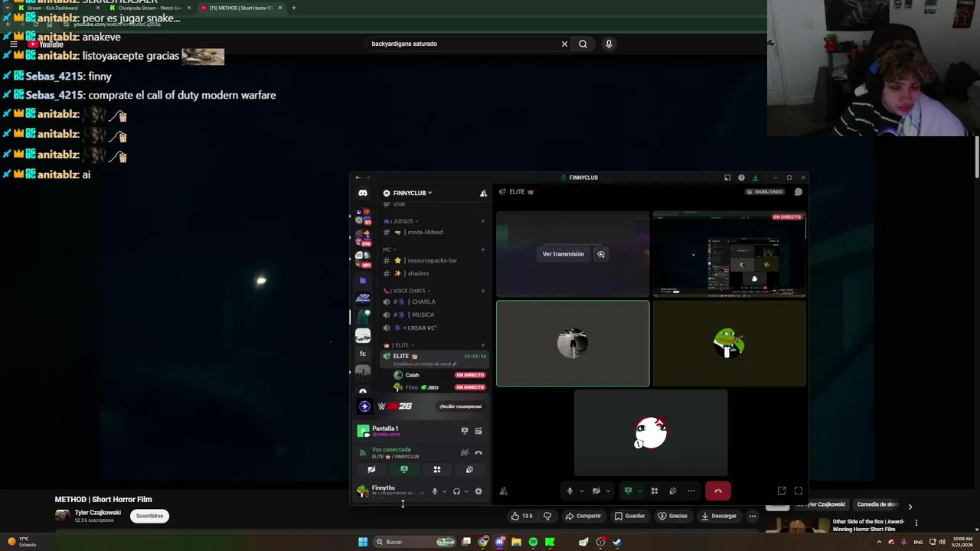This screenshot has width=980, height=551.
Task: Disconnect from voice in sidebar panel
Action: [x=478, y=452]
